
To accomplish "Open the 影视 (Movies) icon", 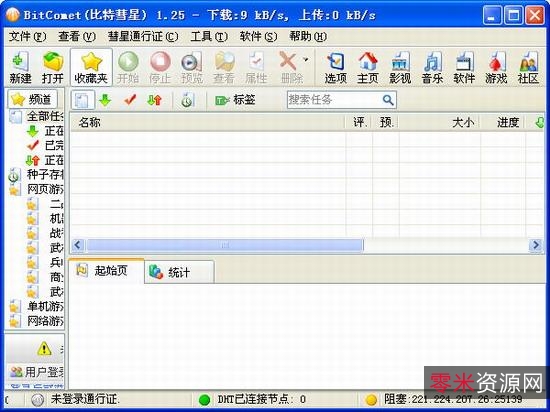I will [x=400, y=67].
